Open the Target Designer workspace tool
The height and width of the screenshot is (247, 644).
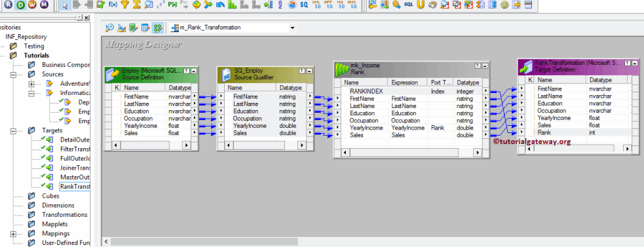pos(122,28)
